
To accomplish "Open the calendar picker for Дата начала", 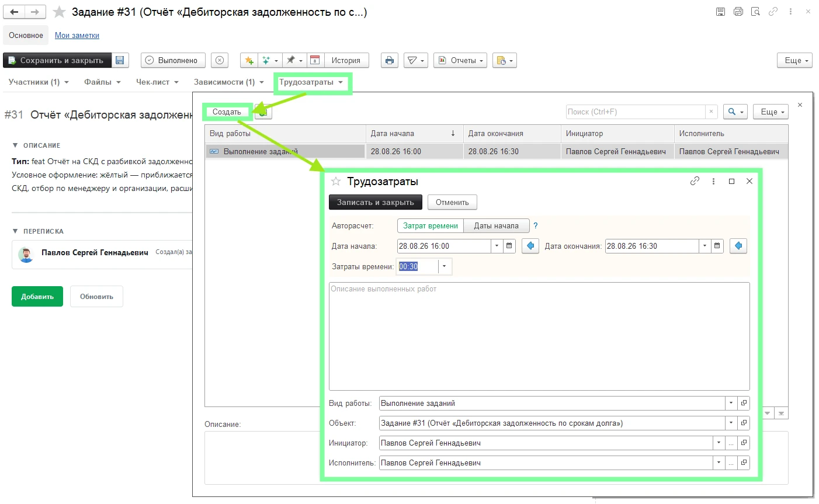I will click(x=509, y=246).
